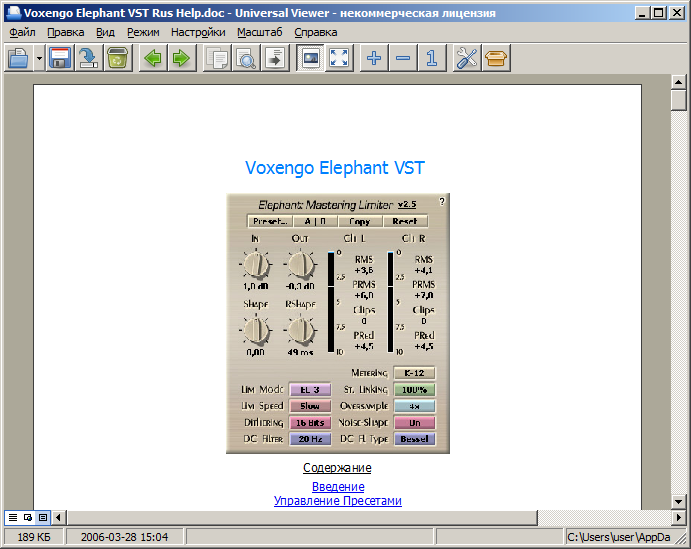
Task: Go to previous file with green left arrow
Action: 152,58
